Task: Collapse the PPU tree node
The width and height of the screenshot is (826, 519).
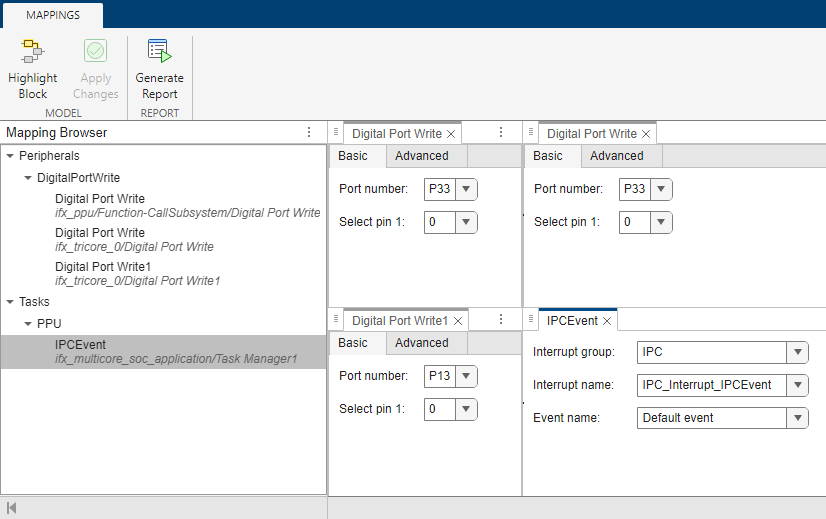Action: point(28,324)
